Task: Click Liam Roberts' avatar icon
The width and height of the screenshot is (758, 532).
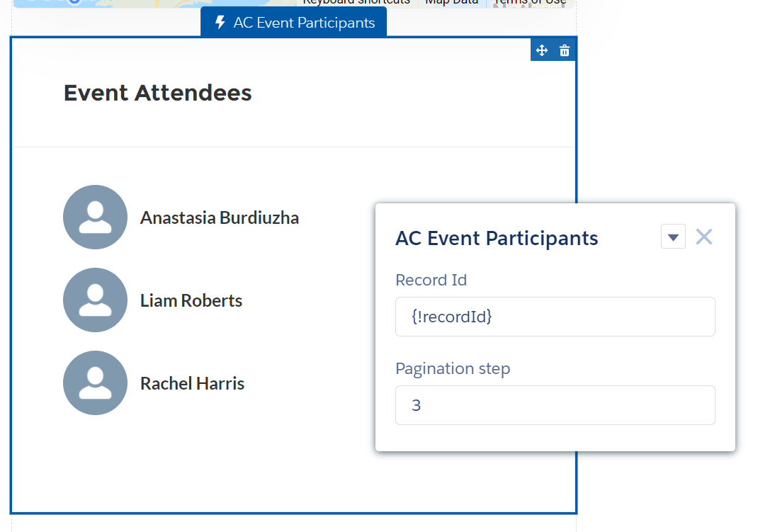Action: tap(95, 300)
